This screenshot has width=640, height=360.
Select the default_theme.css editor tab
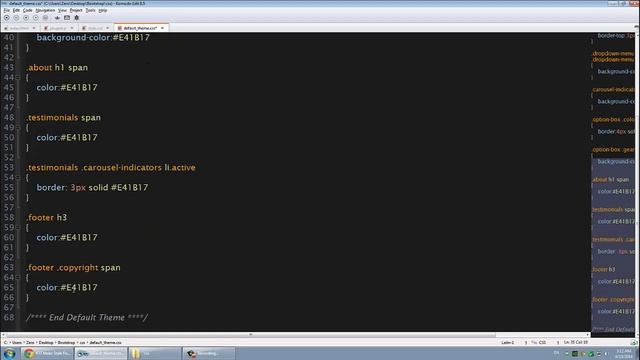[141, 28]
